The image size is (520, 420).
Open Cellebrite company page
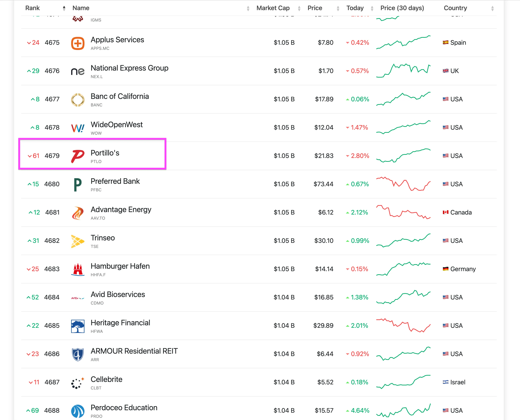pos(106,379)
